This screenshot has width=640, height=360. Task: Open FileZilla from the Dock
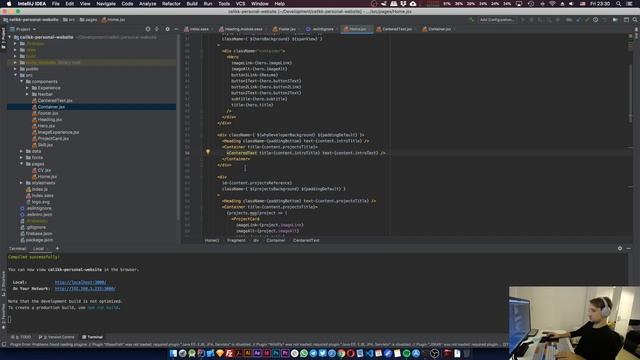[x=229, y=353]
